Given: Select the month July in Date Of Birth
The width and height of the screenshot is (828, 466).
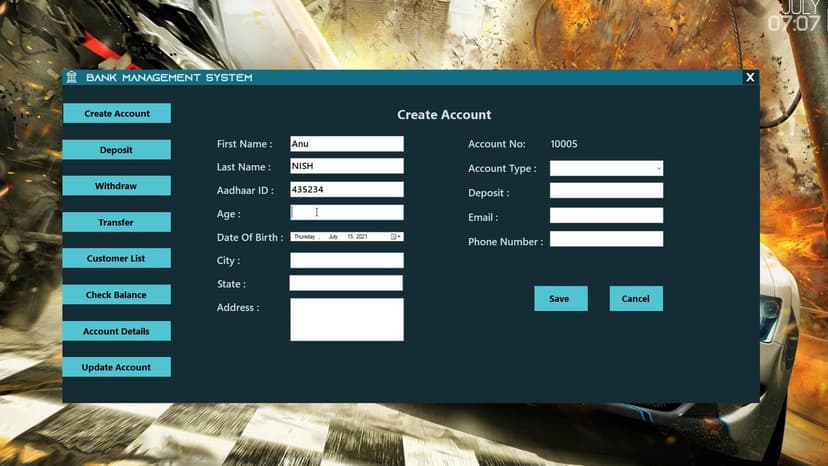Looking at the screenshot, I should (x=333, y=237).
